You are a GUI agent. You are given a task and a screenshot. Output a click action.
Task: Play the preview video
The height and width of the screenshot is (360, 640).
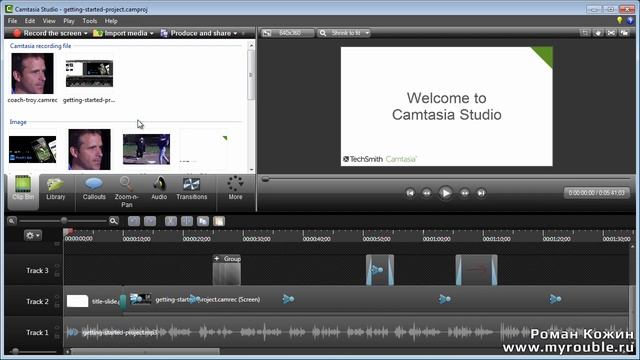445,193
